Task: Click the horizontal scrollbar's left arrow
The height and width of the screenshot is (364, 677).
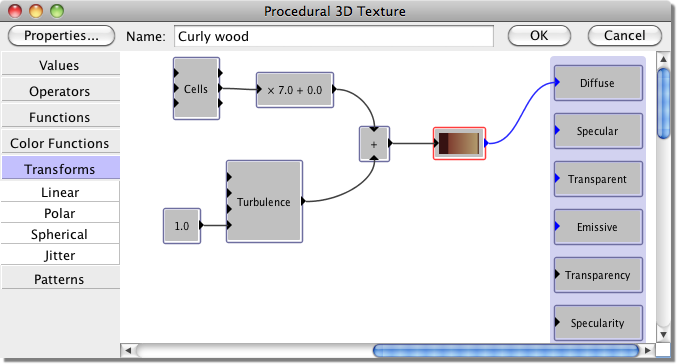Action: tap(128, 350)
